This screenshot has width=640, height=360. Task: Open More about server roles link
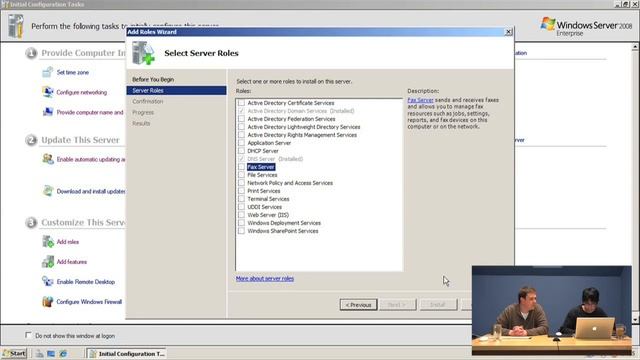[264, 279]
